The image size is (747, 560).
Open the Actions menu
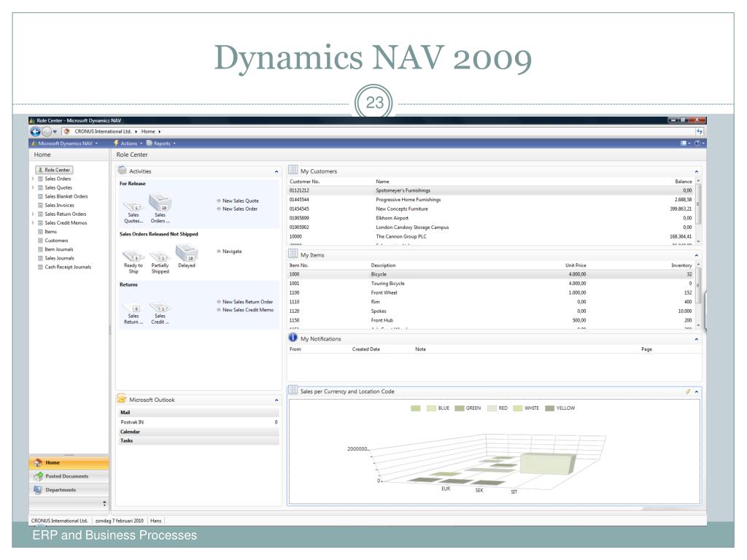pyautogui.click(x=128, y=144)
